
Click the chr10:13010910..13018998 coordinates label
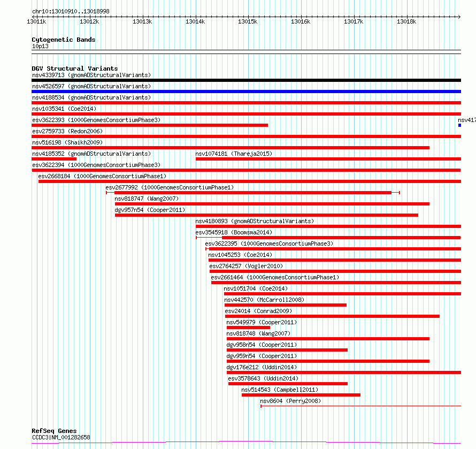[x=71, y=12]
